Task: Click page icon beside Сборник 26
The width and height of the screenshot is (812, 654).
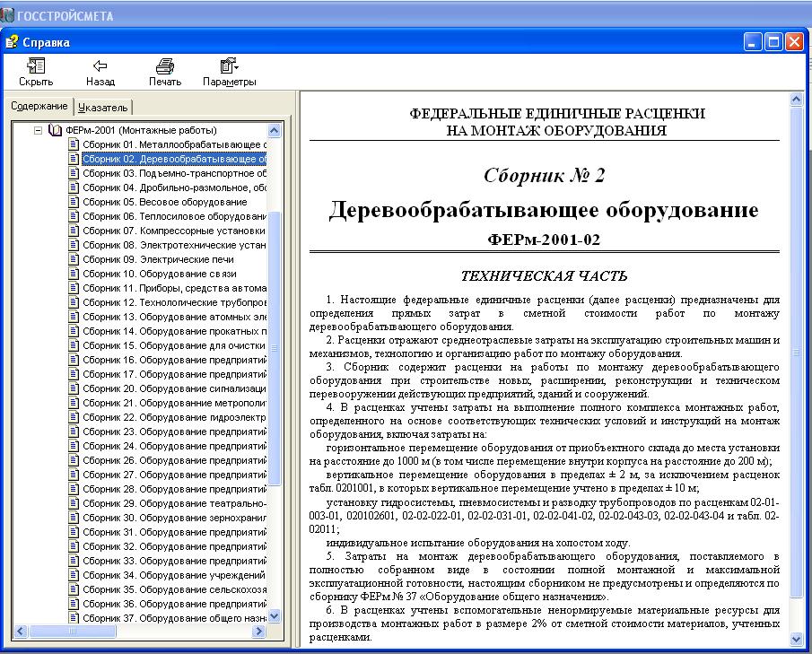Action: 74,460
